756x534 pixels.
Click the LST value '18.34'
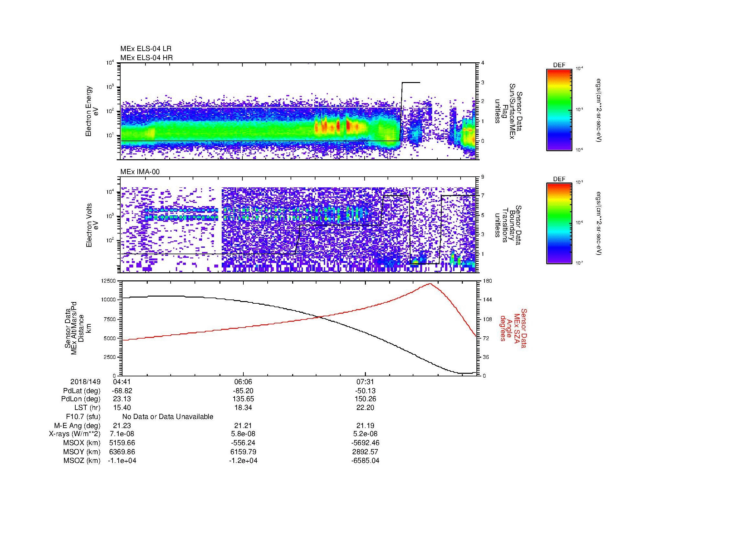point(243,408)
